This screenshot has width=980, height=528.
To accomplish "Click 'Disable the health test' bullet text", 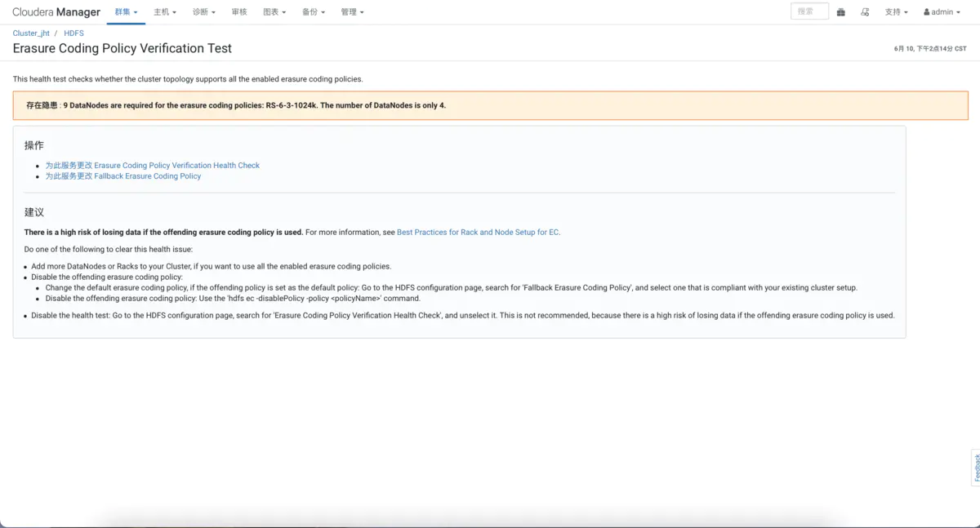I will click(463, 316).
